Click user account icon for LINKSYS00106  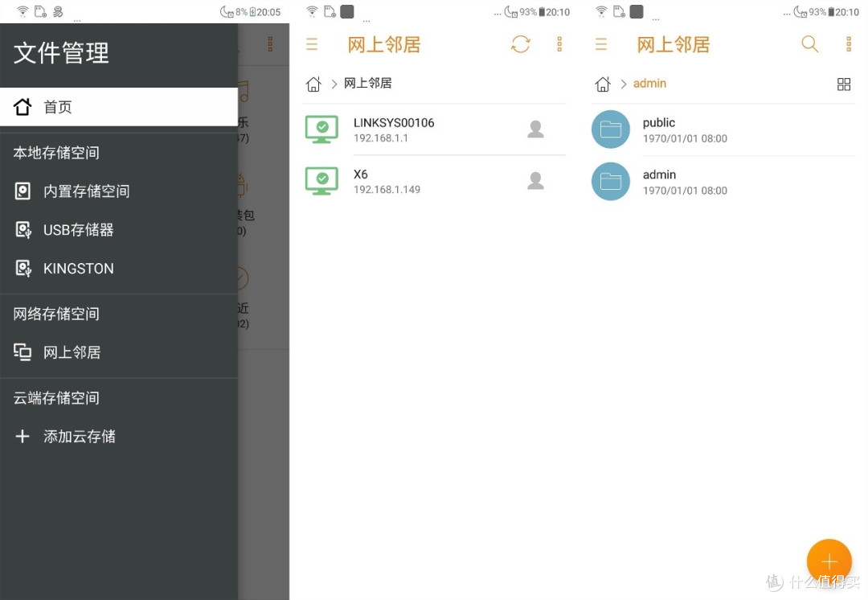point(535,129)
